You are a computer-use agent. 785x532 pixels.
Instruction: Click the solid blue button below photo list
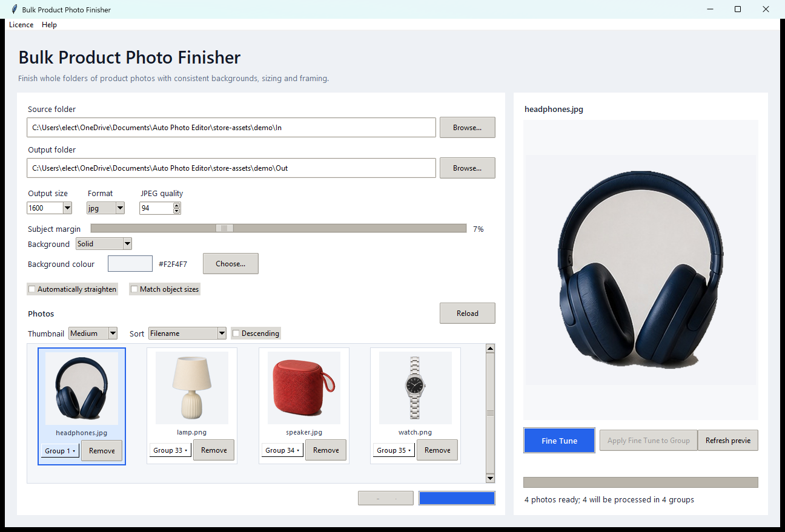pyautogui.click(x=457, y=498)
